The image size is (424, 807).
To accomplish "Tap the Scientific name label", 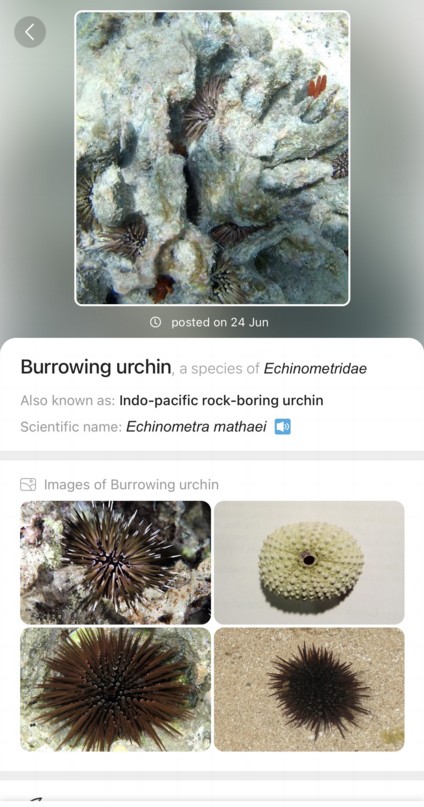I will coord(71,427).
